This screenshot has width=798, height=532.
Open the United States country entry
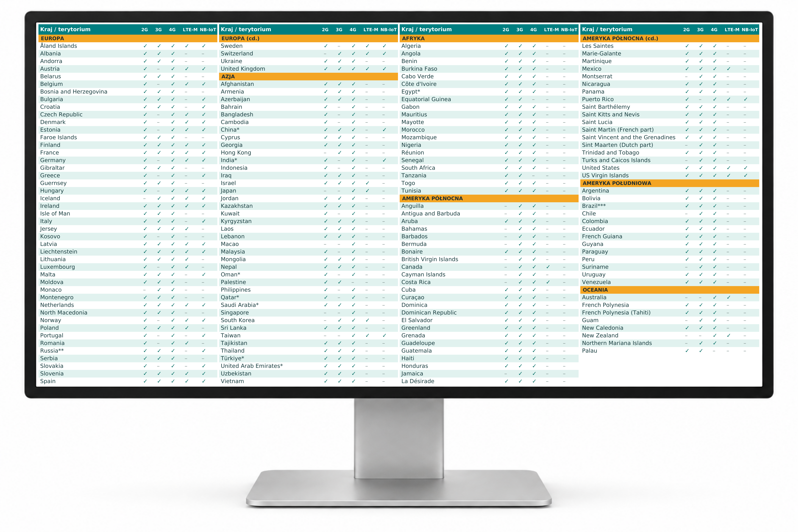[x=601, y=168]
